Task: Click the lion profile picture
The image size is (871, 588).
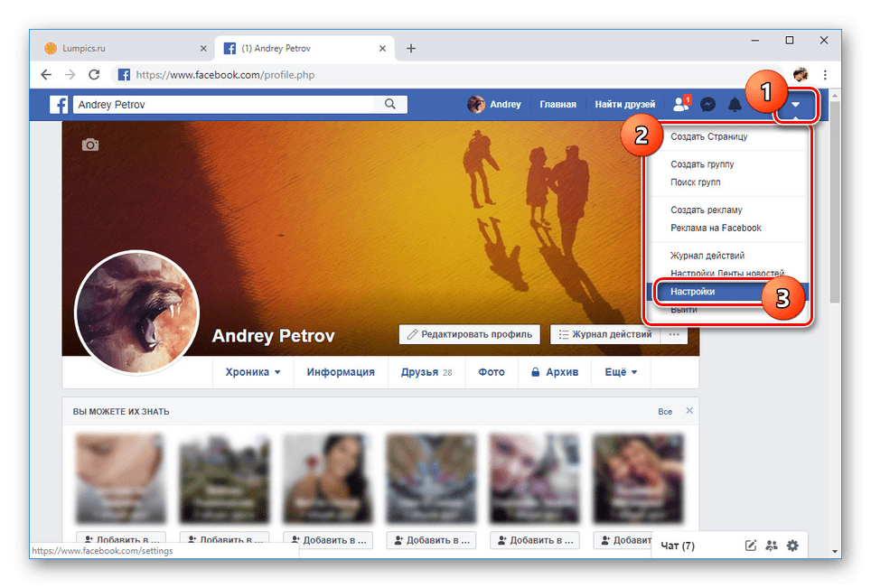Action: [137, 311]
